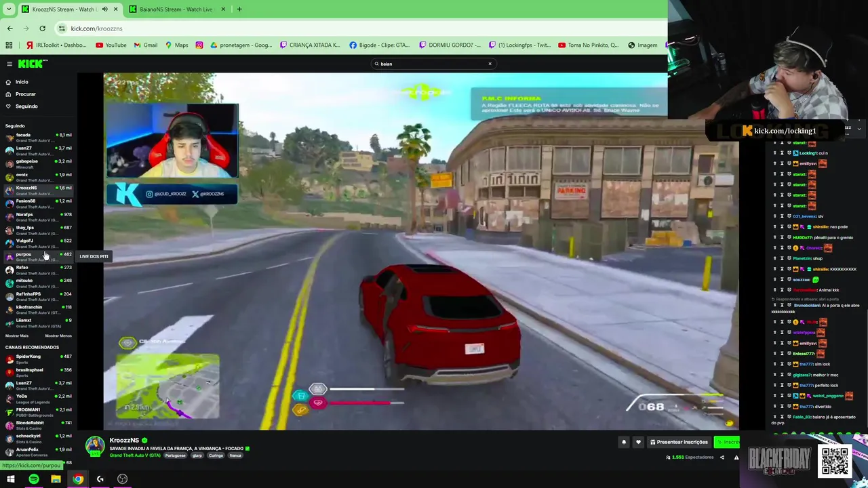Image resolution: width=868 pixels, height=488 pixels.
Task: Open AruanFelix recommended channel
Action: 38,451
